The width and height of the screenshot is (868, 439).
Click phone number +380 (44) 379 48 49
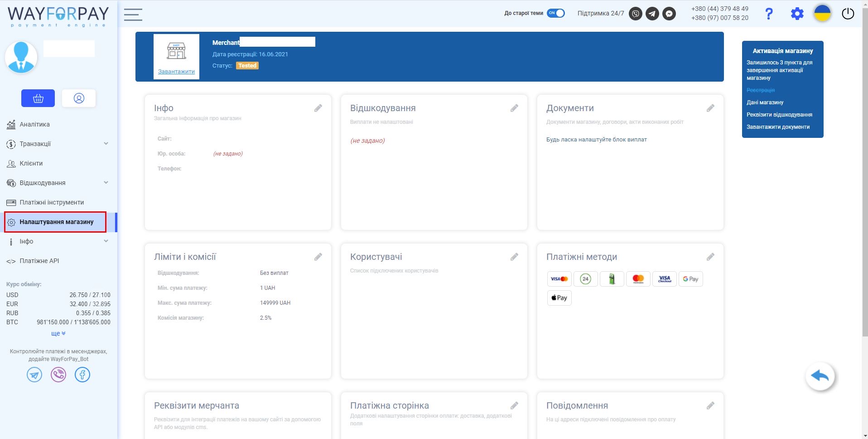(719, 9)
